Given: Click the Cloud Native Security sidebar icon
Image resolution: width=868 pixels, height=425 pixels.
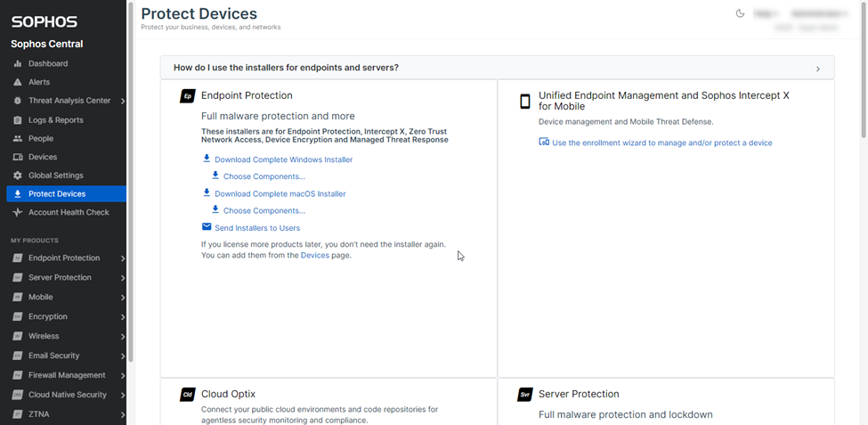Looking at the screenshot, I should tap(18, 395).
